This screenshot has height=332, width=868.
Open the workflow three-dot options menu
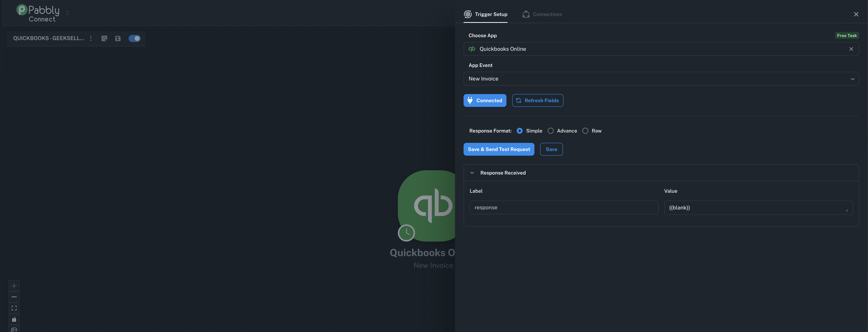[91, 38]
